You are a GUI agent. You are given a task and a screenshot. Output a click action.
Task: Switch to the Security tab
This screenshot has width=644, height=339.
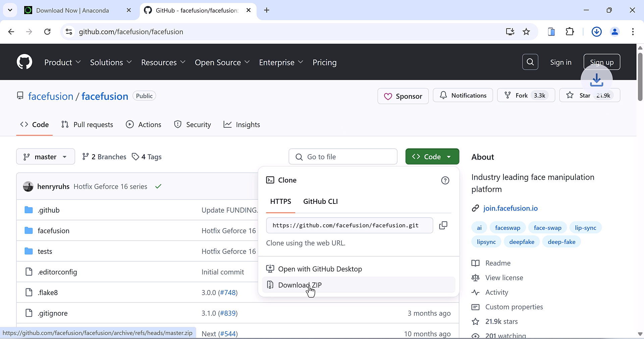(x=193, y=125)
